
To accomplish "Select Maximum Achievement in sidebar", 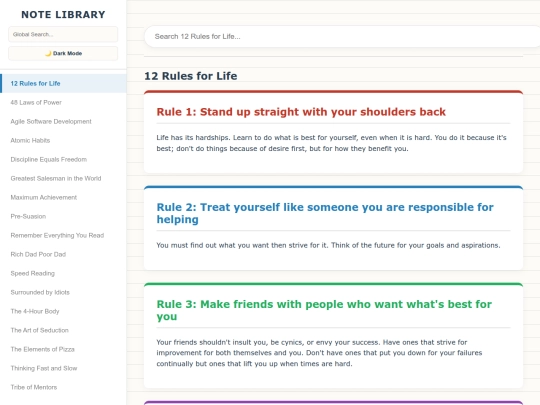I will [x=63, y=197].
